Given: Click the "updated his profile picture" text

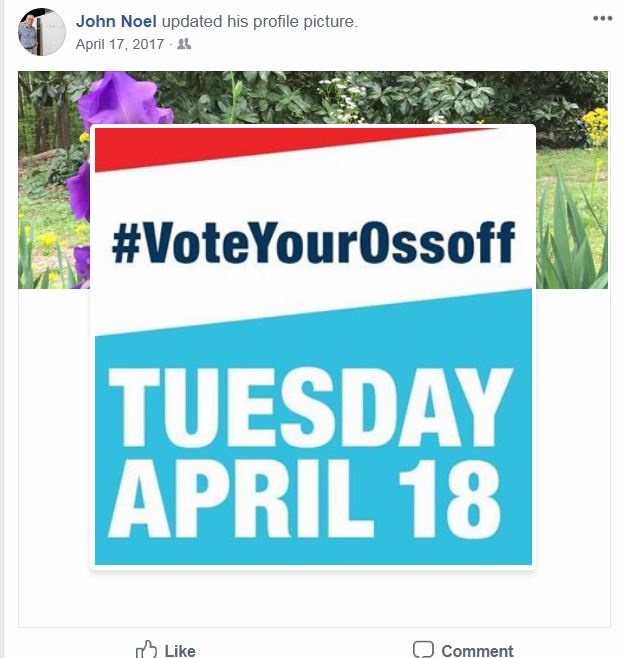Looking at the screenshot, I should click(x=260, y=21).
